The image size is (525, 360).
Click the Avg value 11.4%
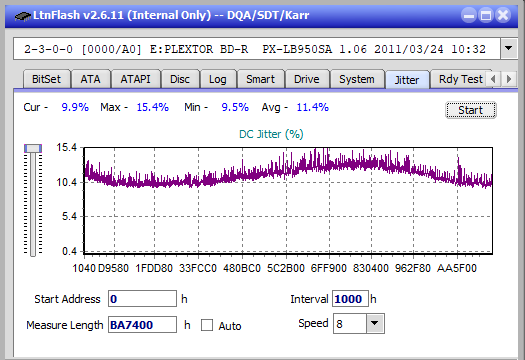[313, 107]
